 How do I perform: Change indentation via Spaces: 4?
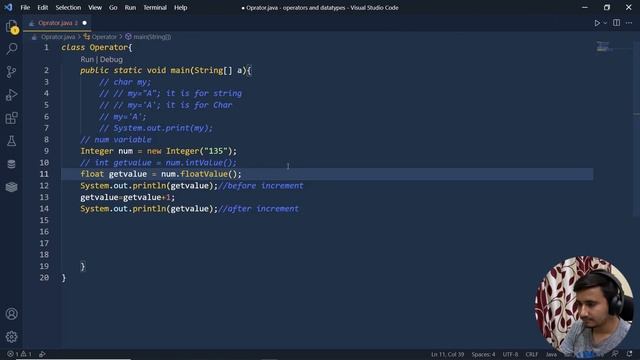point(483,354)
